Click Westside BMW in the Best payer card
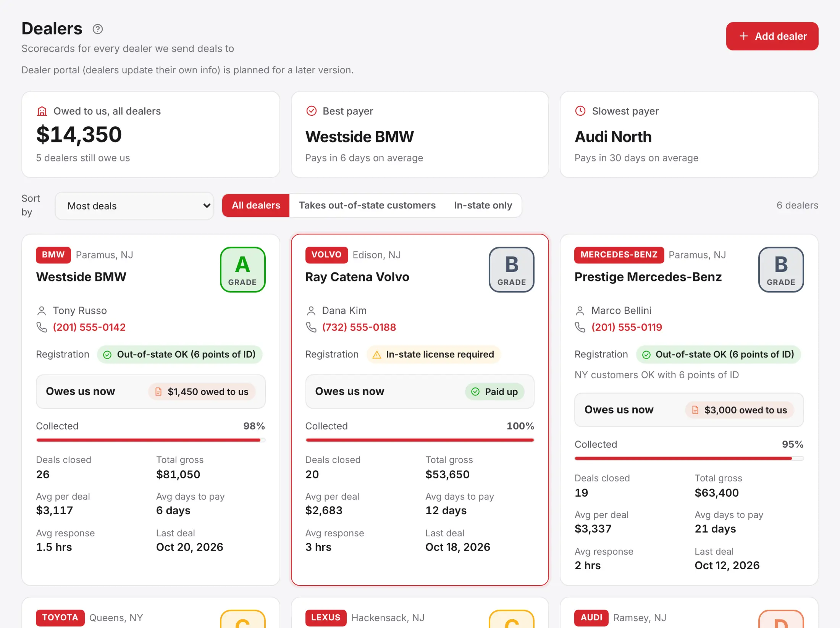840x628 pixels. [x=359, y=137]
